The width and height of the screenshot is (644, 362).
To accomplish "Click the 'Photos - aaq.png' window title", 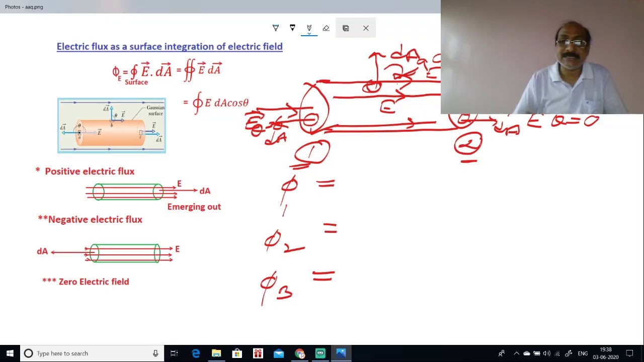I will click(x=24, y=7).
